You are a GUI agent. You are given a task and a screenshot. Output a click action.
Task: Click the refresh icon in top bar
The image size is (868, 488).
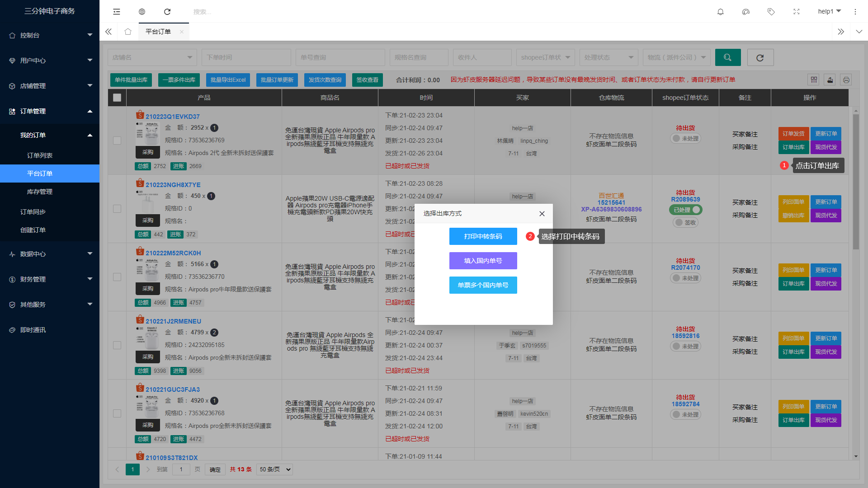click(x=167, y=12)
